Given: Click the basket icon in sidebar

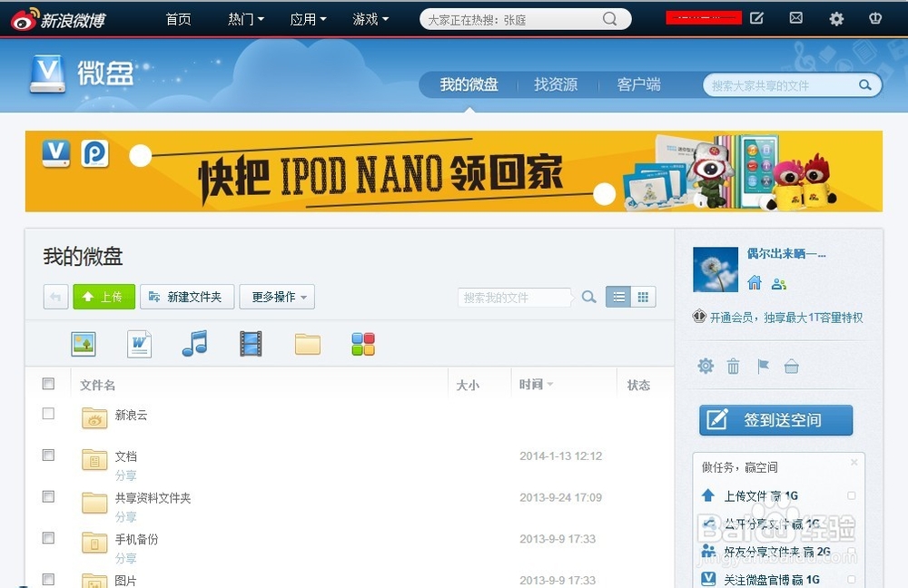Looking at the screenshot, I should tap(792, 367).
